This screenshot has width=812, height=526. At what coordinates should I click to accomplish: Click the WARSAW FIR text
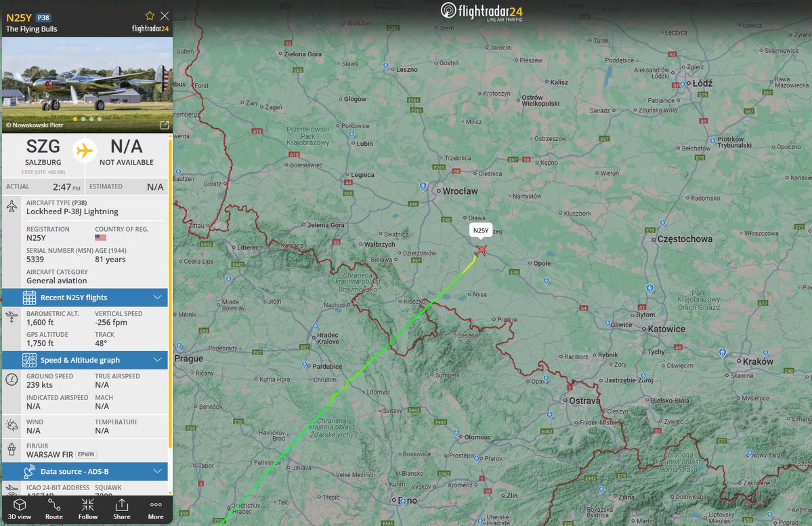pyautogui.click(x=49, y=454)
